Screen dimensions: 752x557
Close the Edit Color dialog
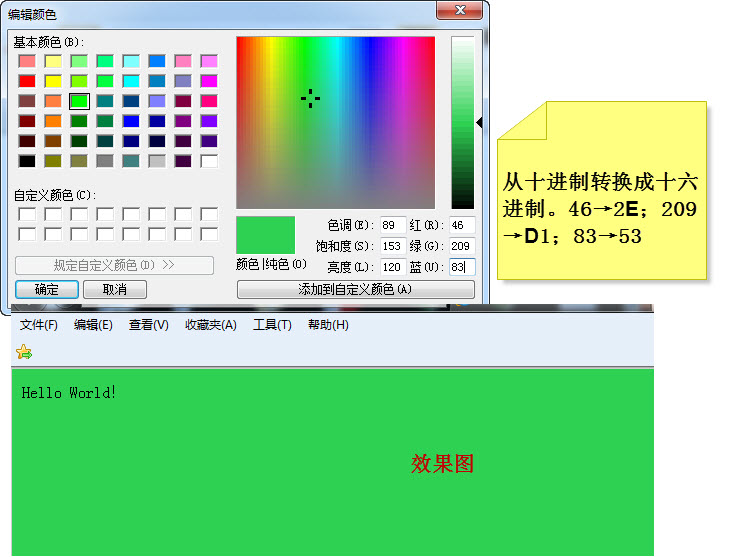(x=459, y=10)
